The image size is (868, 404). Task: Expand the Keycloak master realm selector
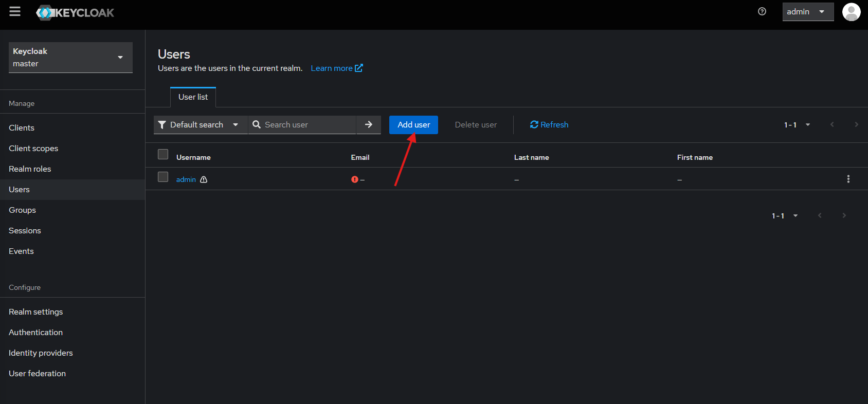pos(70,57)
